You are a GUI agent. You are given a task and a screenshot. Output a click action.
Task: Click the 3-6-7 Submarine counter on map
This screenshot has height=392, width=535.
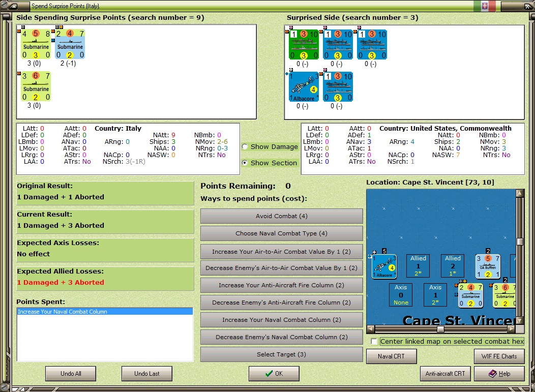[x=504, y=295]
